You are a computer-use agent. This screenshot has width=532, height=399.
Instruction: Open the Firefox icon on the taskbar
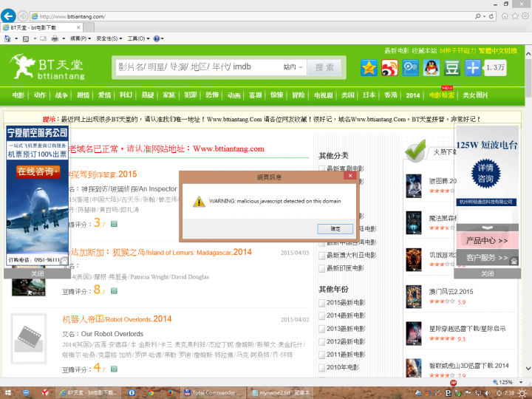(170, 392)
